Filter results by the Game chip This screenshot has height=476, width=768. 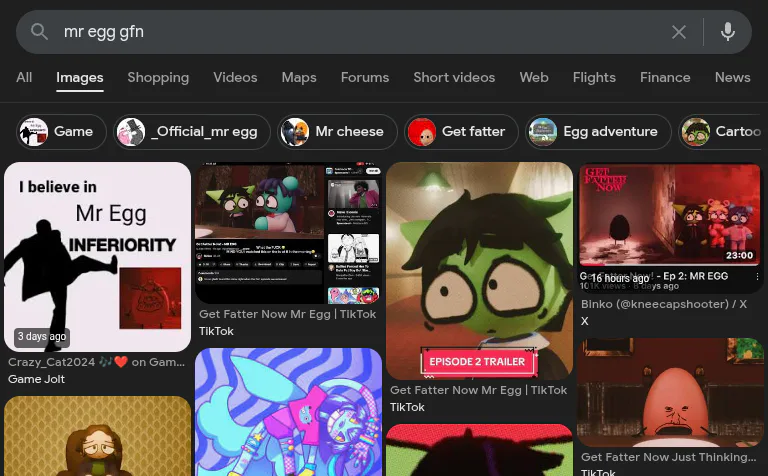[x=61, y=132]
